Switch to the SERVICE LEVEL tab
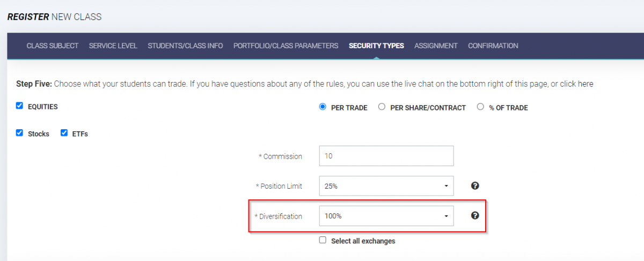 (113, 46)
